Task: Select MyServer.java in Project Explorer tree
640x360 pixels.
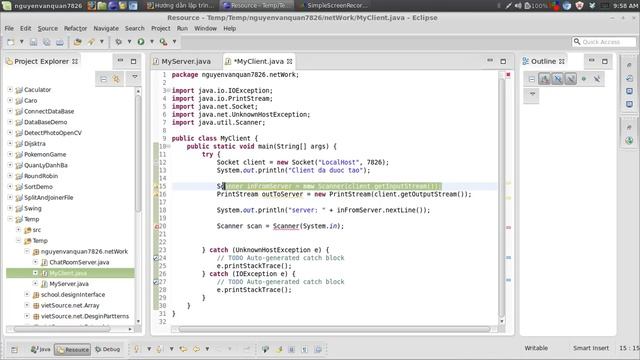Action: coord(69,284)
